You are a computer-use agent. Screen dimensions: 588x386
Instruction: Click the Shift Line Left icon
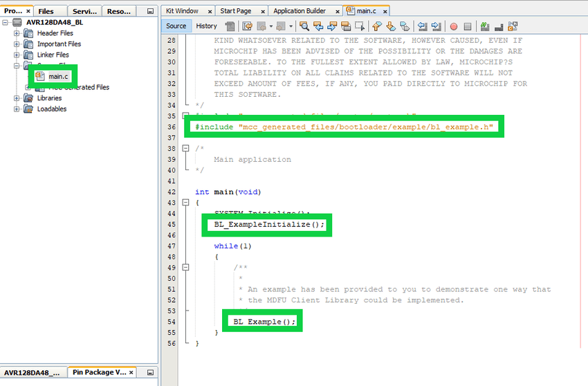422,26
